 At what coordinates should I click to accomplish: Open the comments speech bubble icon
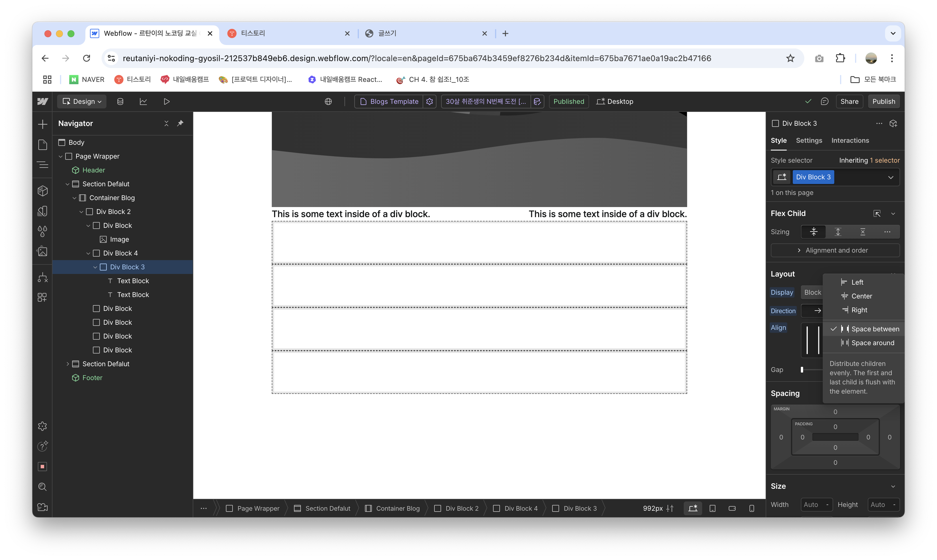[x=825, y=102]
